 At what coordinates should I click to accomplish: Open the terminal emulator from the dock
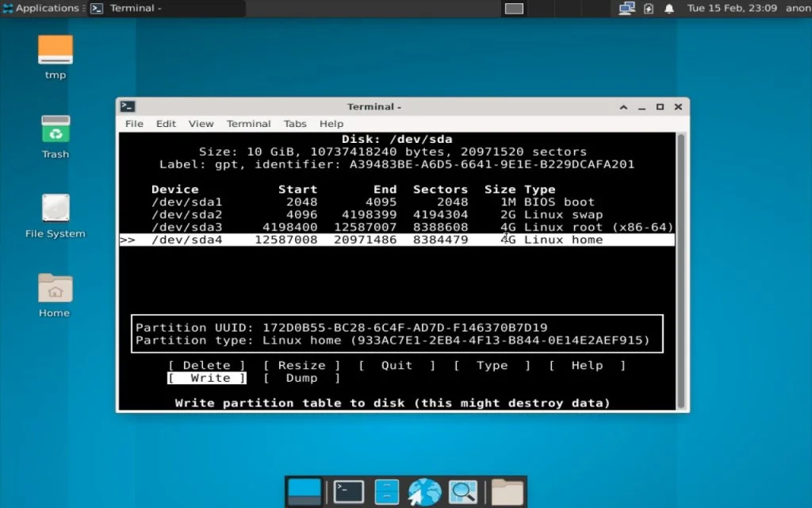click(347, 491)
